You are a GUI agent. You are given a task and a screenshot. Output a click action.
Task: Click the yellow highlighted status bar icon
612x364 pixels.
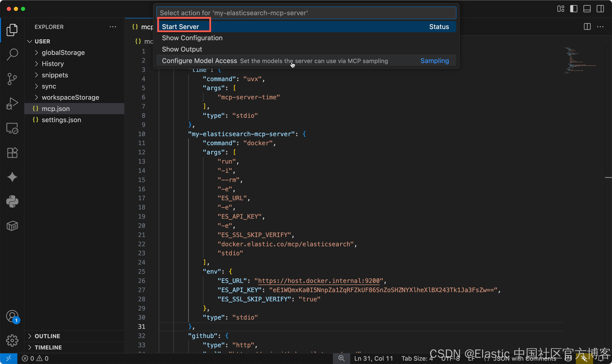click(584, 358)
